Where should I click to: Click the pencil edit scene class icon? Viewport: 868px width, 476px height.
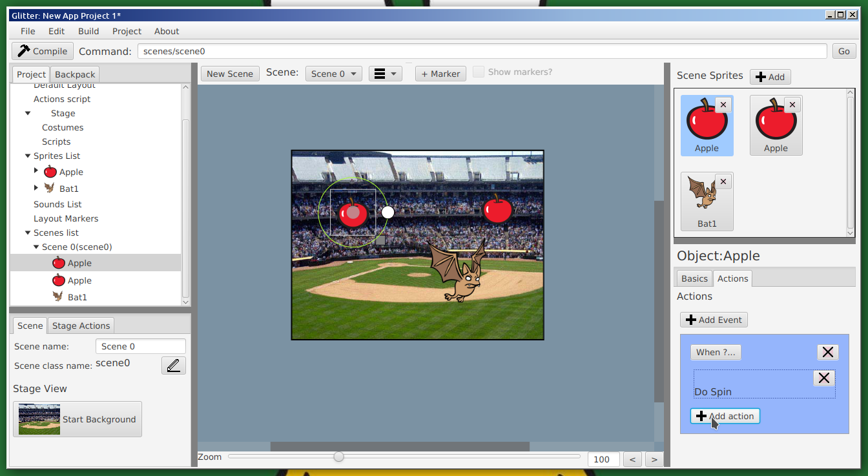coord(173,366)
